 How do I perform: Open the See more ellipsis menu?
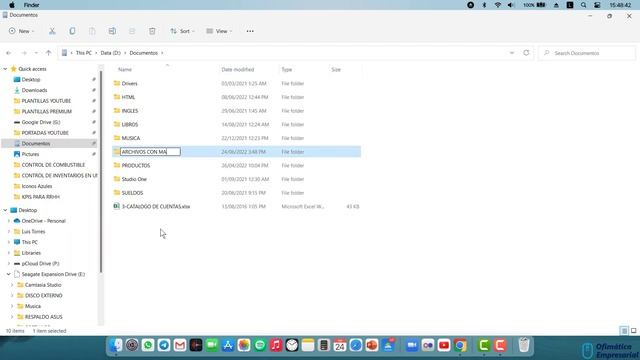pyautogui.click(x=250, y=31)
